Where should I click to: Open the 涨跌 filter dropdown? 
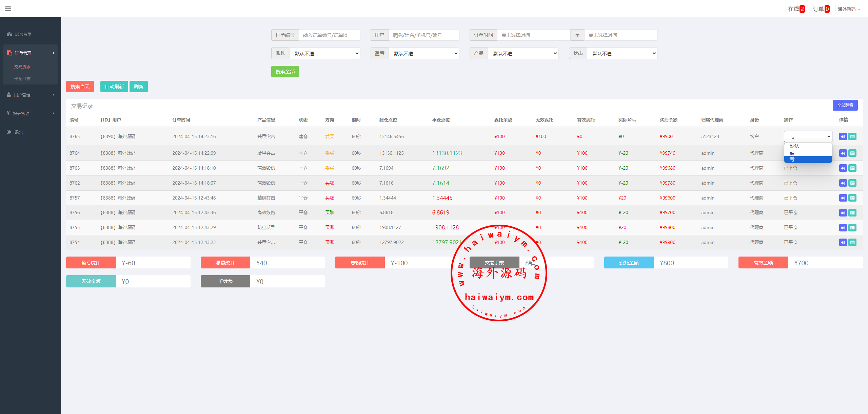(x=325, y=53)
